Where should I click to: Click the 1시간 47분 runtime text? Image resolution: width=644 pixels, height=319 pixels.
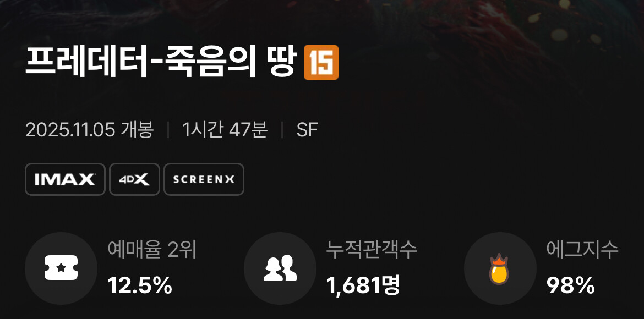(225, 130)
